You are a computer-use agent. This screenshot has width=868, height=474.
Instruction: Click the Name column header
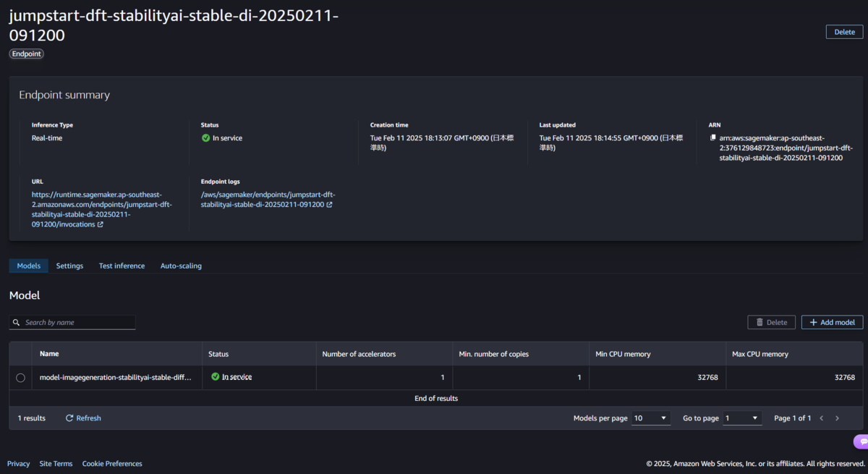pos(116,354)
